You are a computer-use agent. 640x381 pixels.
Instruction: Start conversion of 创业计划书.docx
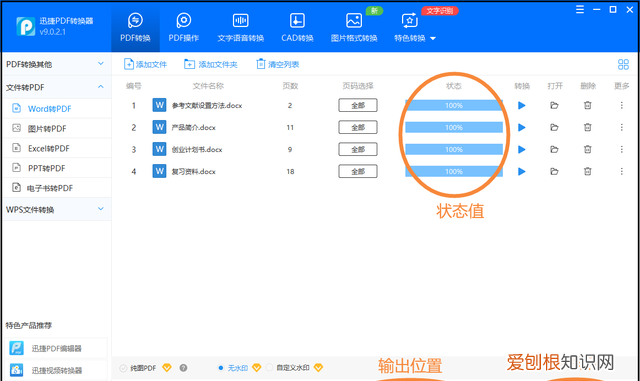pyautogui.click(x=521, y=149)
